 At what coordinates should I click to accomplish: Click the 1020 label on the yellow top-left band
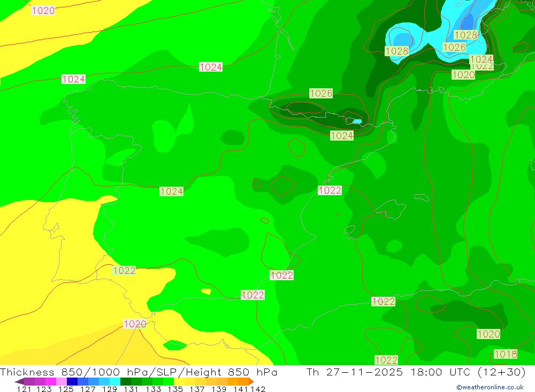click(43, 10)
